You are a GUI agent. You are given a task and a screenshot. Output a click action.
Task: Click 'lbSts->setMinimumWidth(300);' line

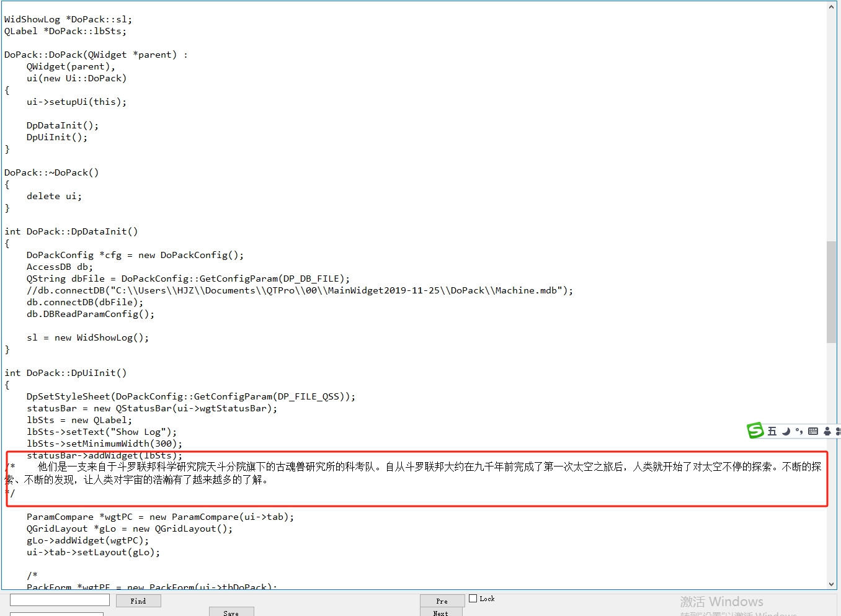point(105,444)
